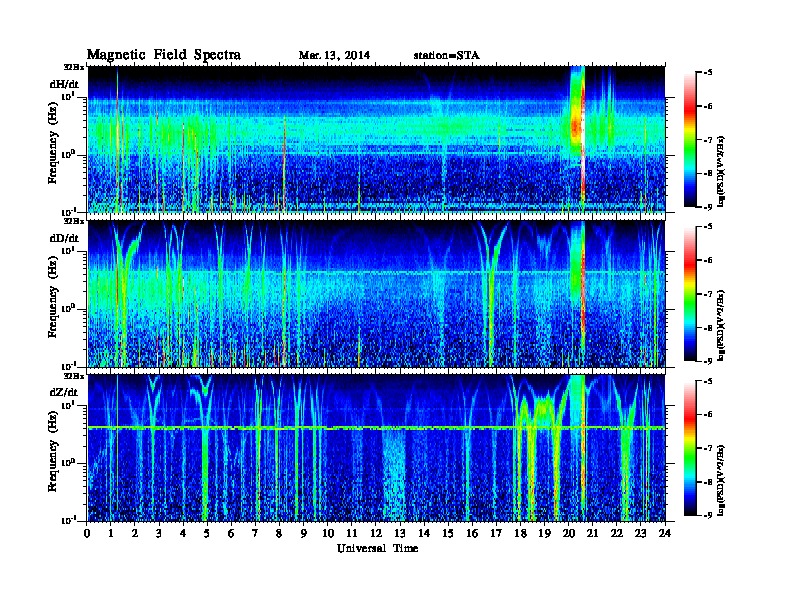Click the "4" hour tick label
The width and height of the screenshot is (792, 612).
tap(183, 534)
